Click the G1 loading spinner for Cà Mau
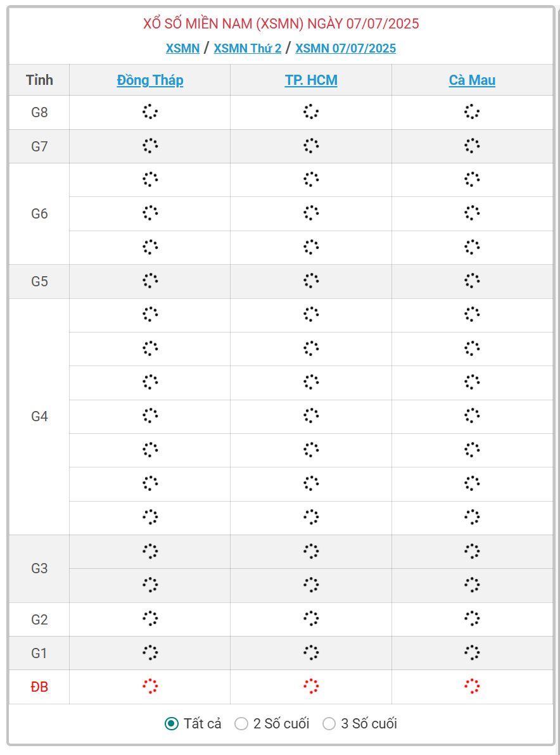Screen dimensions: 560x755 click(x=472, y=652)
